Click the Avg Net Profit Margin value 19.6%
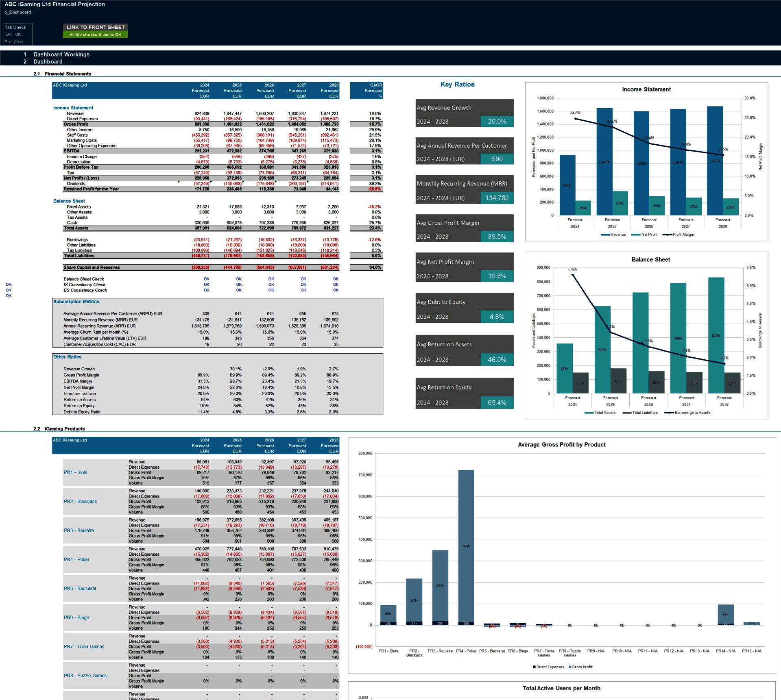 (497, 276)
